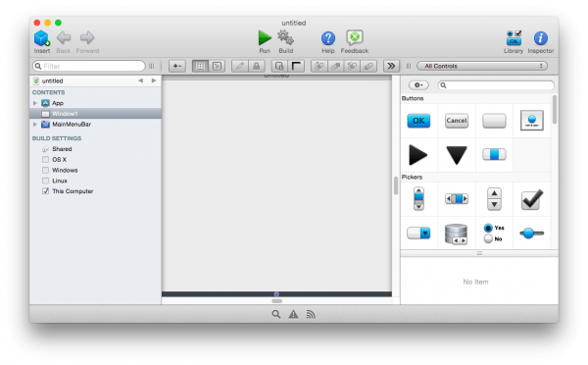Enable the Windows build target checkbox
The height and width of the screenshot is (365, 588).
click(x=45, y=170)
